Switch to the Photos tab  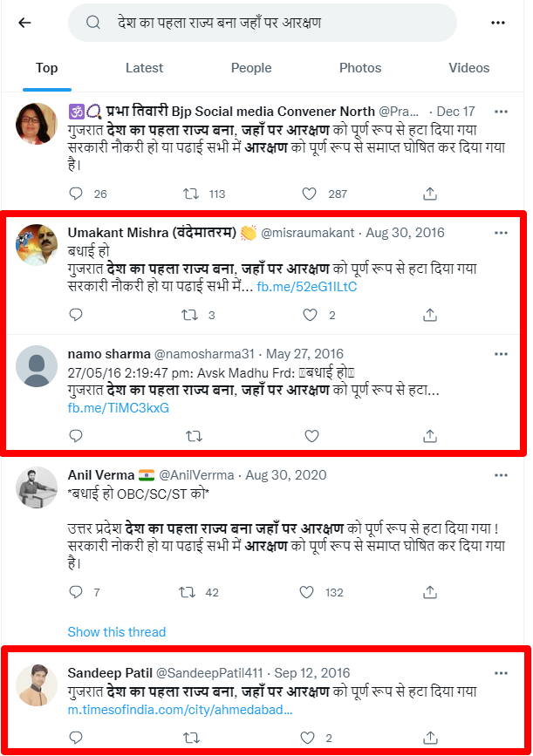tap(360, 68)
